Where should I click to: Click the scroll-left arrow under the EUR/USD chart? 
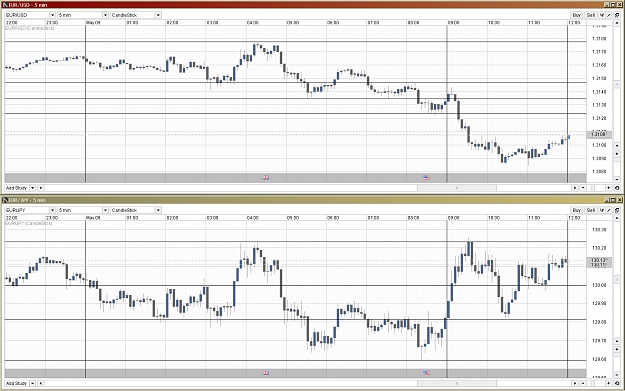tap(40, 188)
